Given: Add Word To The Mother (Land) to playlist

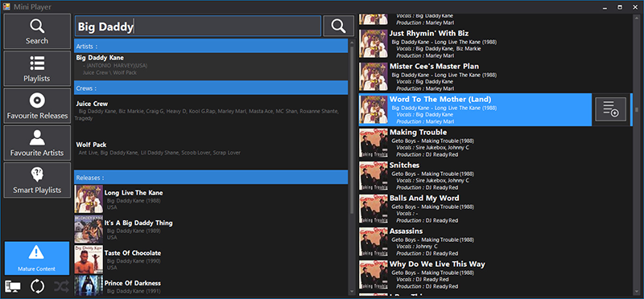Looking at the screenshot, I should point(611,109).
